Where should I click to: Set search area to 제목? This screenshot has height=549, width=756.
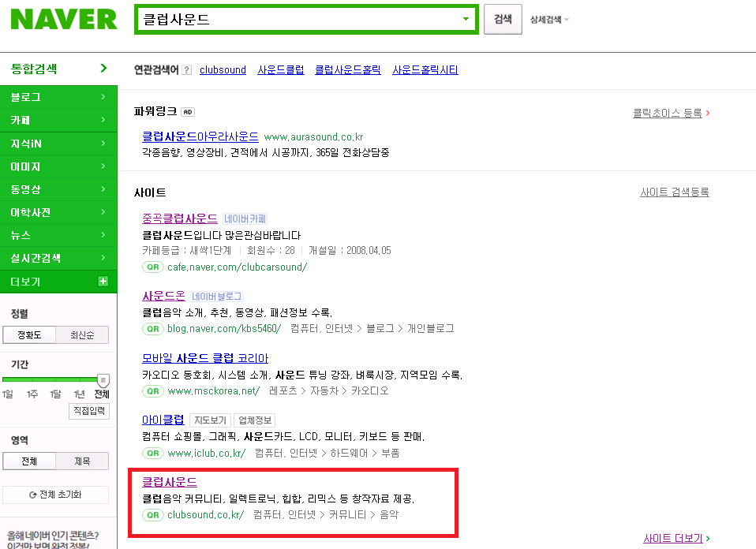tap(82, 461)
